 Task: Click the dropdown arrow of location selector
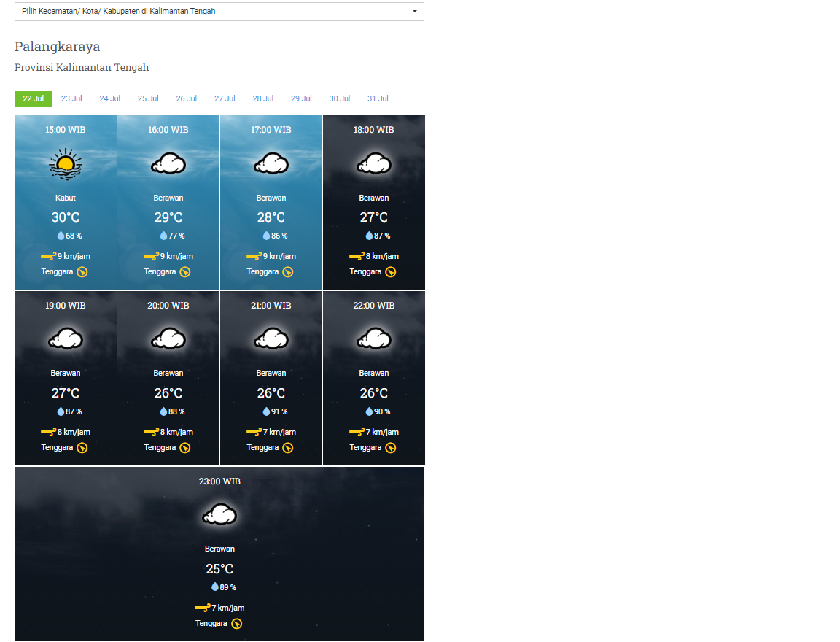[415, 11]
